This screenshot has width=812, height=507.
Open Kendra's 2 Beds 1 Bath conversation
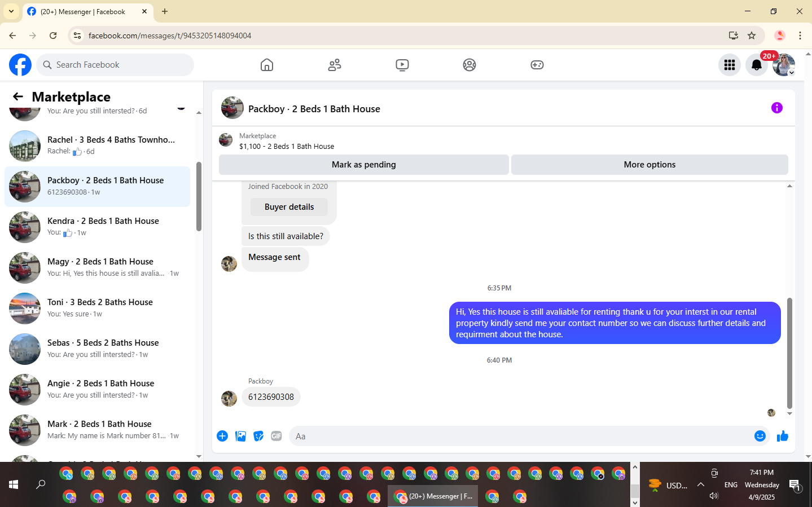tap(97, 227)
